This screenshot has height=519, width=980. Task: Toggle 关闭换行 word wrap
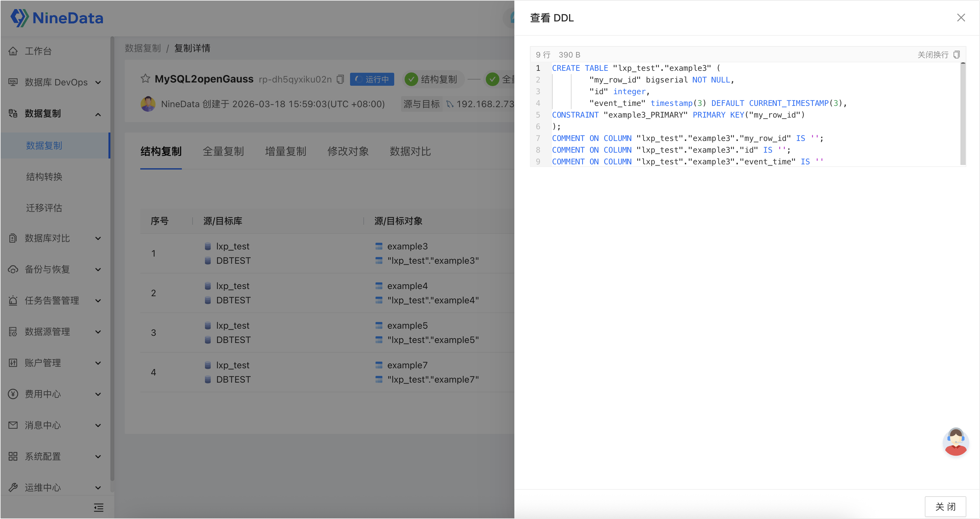tap(933, 55)
